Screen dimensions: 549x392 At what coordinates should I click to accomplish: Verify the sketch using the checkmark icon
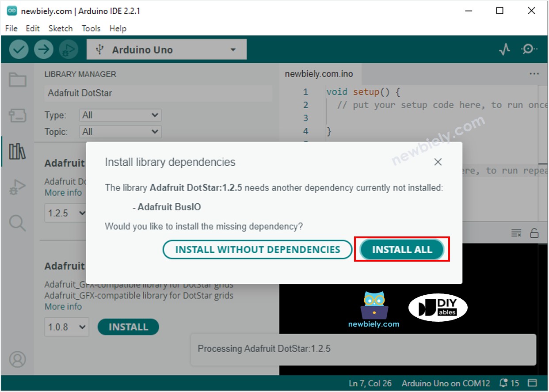coord(18,49)
